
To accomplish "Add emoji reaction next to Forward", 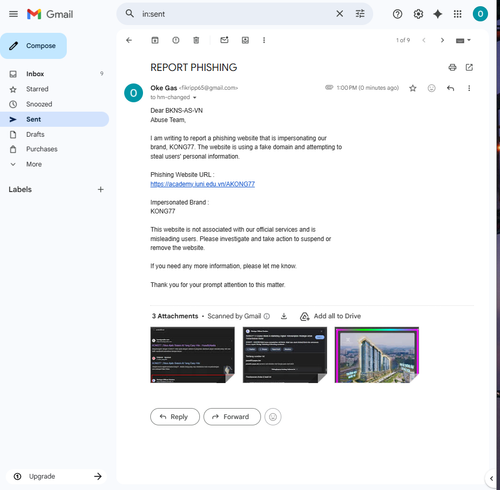I will [273, 417].
